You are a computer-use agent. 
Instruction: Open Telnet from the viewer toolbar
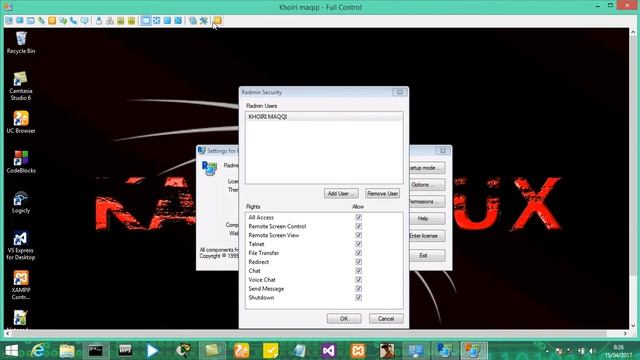(31, 20)
